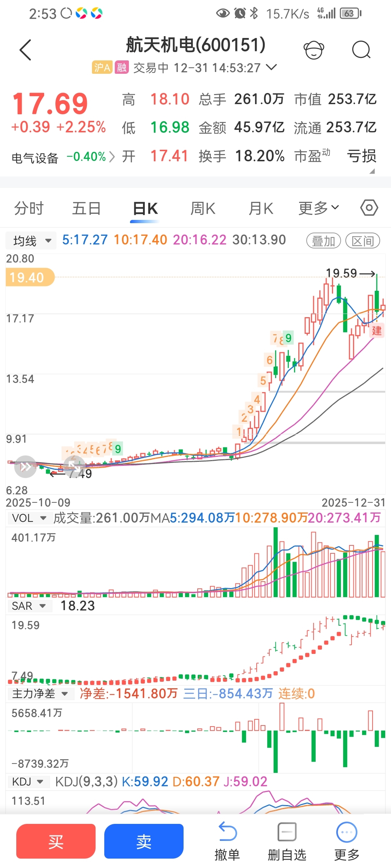Open stock search magnifier icon
The height and width of the screenshot is (868, 391).
(361, 50)
